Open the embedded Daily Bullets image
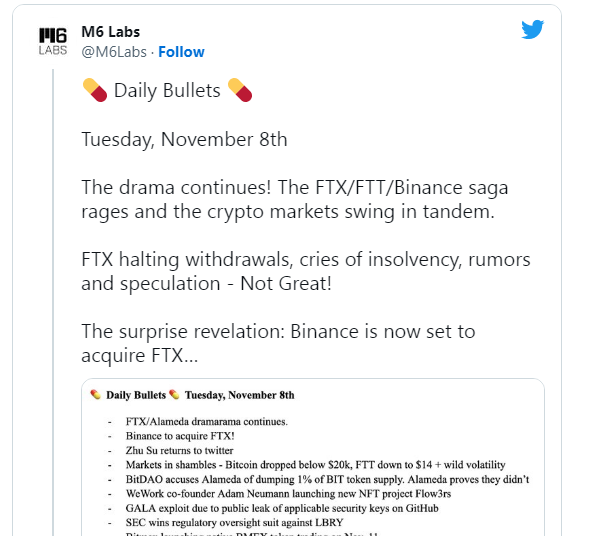Image resolution: width=595 pixels, height=536 pixels. tap(313, 457)
